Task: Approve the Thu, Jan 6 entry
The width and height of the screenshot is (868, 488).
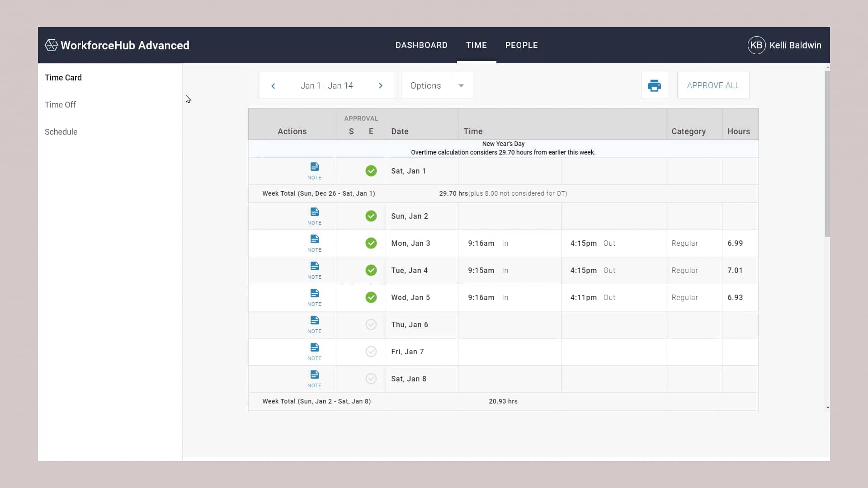Action: pyautogui.click(x=371, y=324)
